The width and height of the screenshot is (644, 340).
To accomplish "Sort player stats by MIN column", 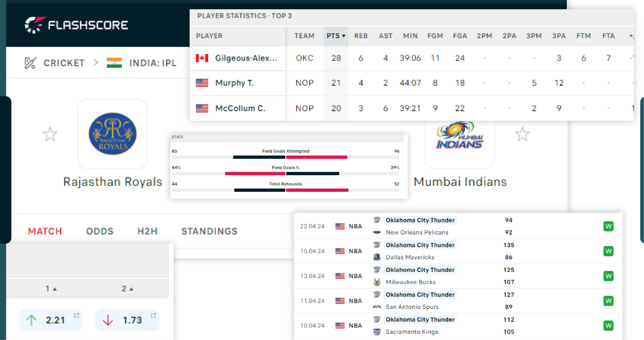I will click(410, 36).
